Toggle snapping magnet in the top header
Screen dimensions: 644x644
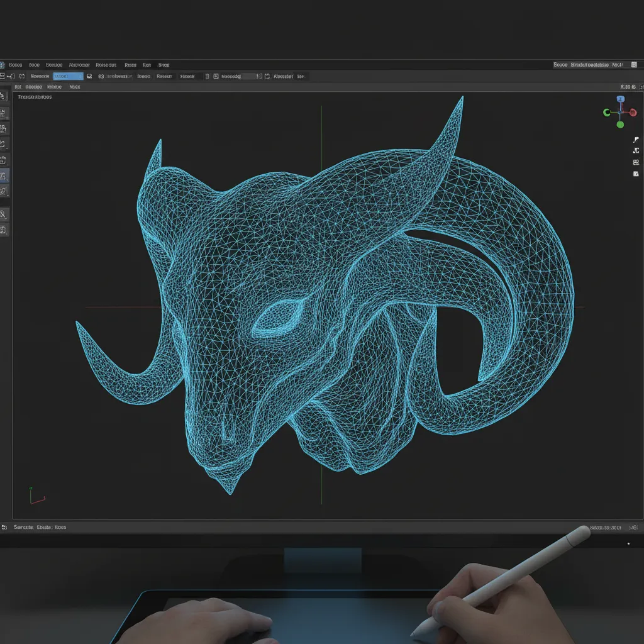pyautogui.click(x=208, y=75)
